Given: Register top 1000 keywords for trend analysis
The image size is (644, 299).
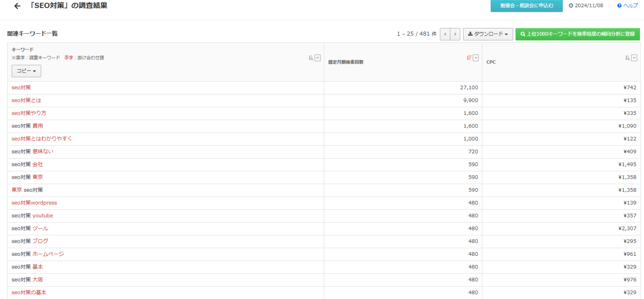Looking at the screenshot, I should click(x=577, y=34).
